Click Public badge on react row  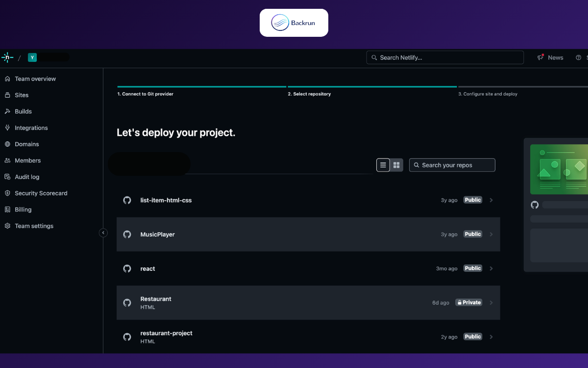[473, 268]
